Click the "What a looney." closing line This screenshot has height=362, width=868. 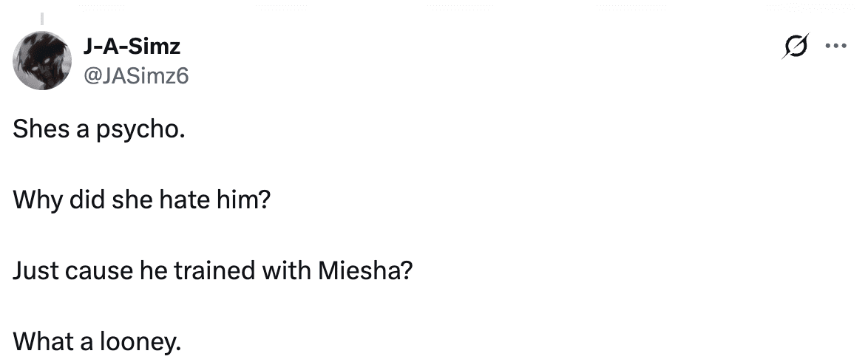coord(97,341)
